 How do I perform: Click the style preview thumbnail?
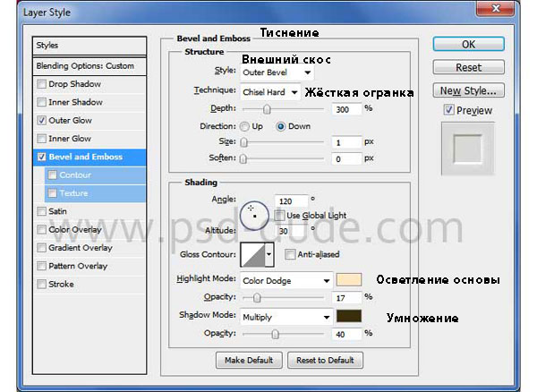(468, 149)
